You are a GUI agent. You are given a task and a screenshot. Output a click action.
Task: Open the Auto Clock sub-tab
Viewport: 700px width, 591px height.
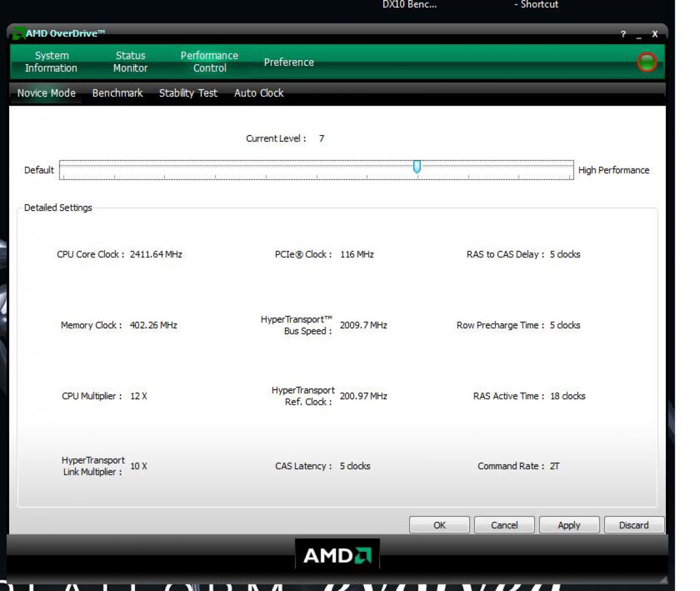coord(259,93)
